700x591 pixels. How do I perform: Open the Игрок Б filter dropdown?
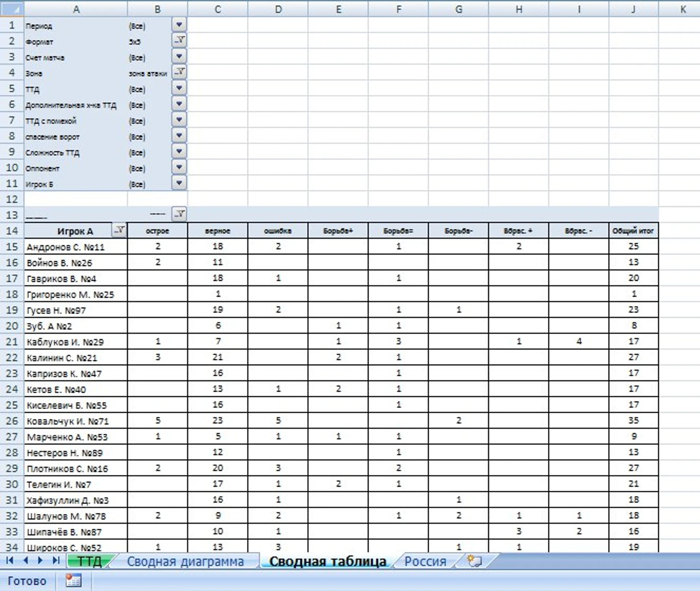179,183
